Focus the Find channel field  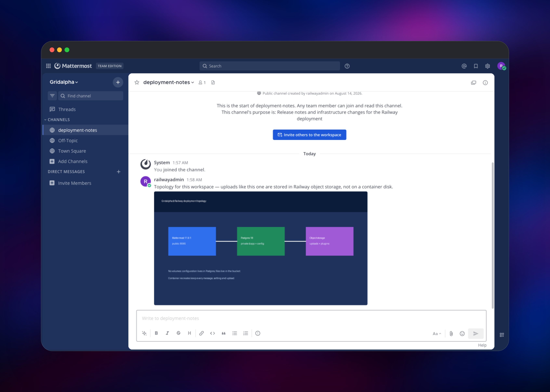tap(91, 96)
